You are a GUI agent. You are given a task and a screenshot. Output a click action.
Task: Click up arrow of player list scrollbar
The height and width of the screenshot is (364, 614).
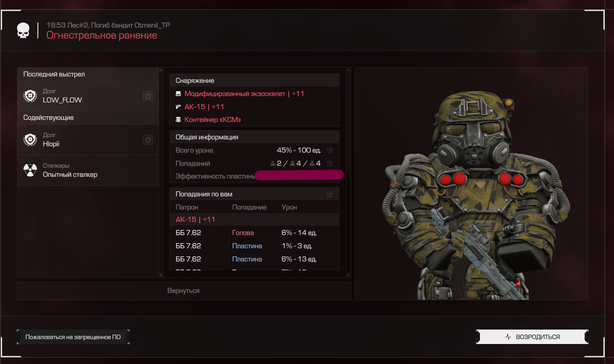point(161,70)
